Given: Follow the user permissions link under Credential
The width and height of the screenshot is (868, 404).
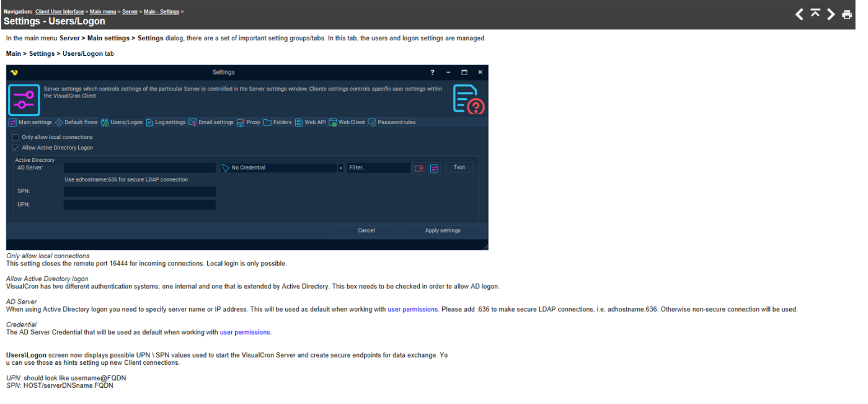Looking at the screenshot, I should 245,333.
